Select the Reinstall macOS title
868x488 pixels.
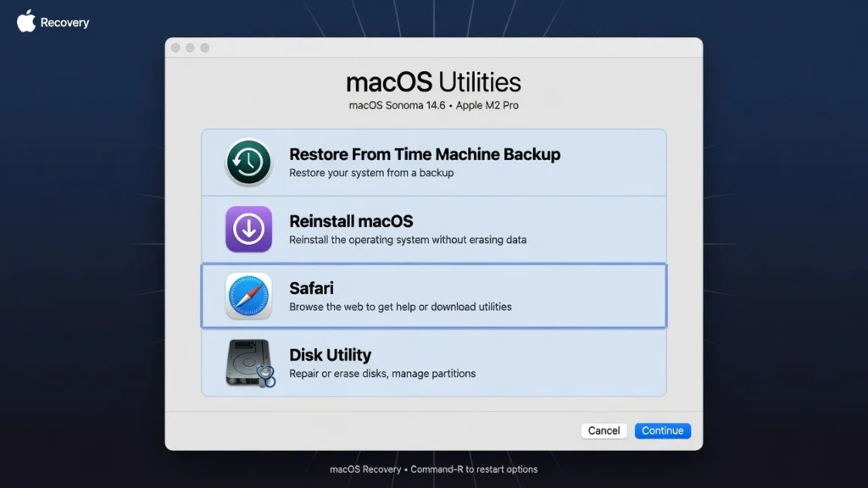pos(351,221)
